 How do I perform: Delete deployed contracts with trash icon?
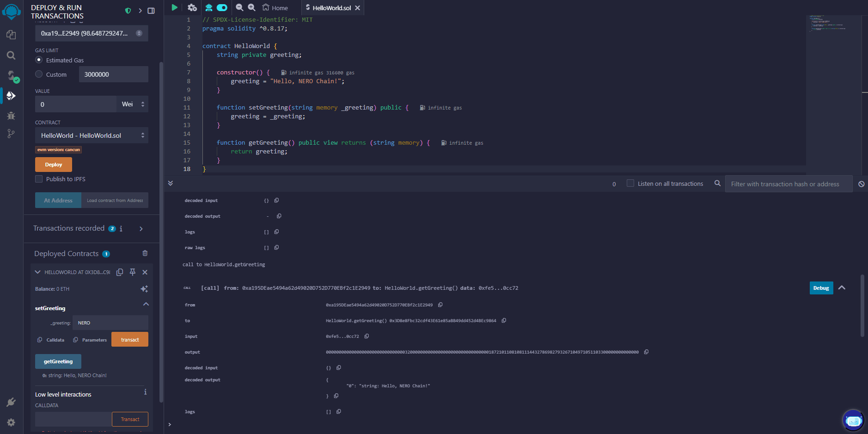click(x=145, y=253)
